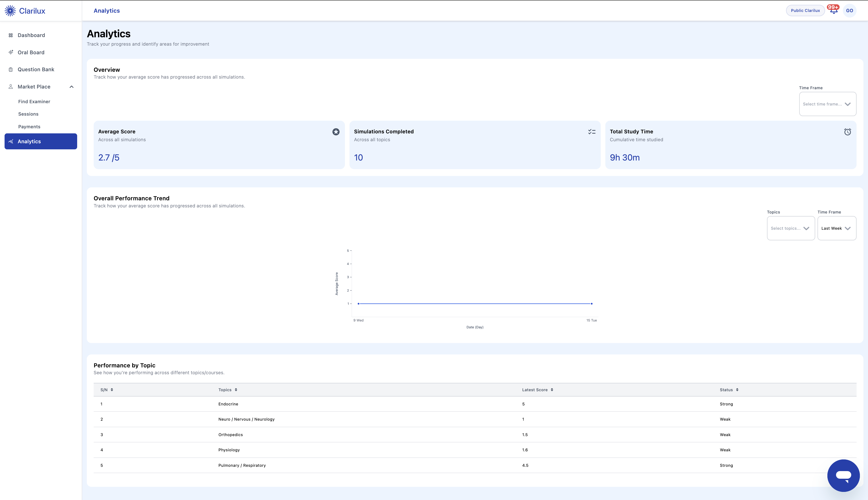The image size is (868, 500).
Task: Click the 15 Tue data point on chart
Action: (x=592, y=303)
